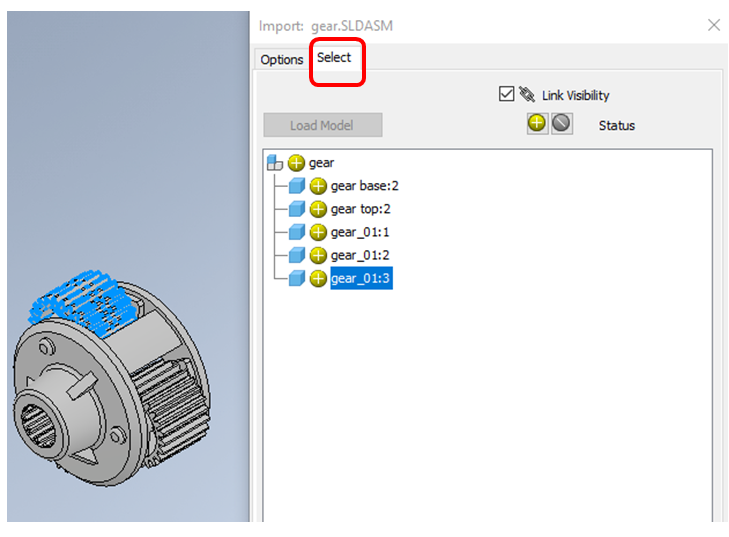Click blue part icon of gear base:2

pyautogui.click(x=297, y=186)
